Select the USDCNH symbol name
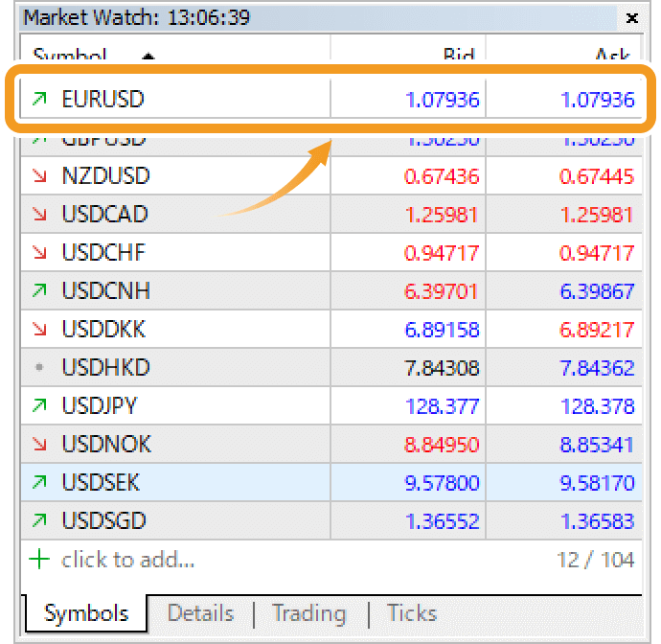 click(x=105, y=290)
